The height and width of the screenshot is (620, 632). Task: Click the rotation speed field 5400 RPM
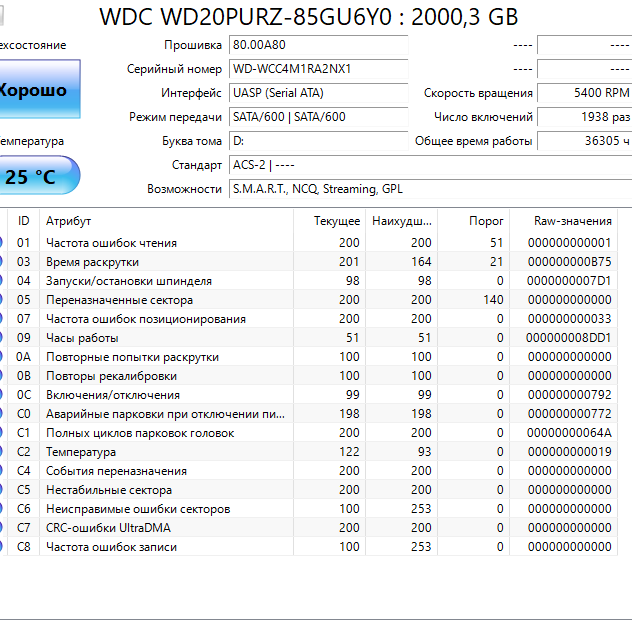(584, 93)
